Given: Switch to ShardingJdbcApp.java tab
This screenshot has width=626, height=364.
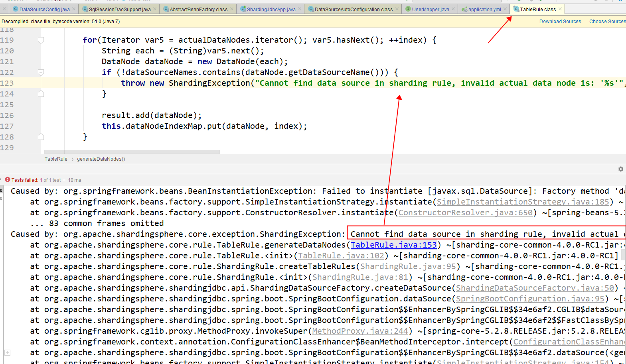Looking at the screenshot, I should (x=271, y=9).
